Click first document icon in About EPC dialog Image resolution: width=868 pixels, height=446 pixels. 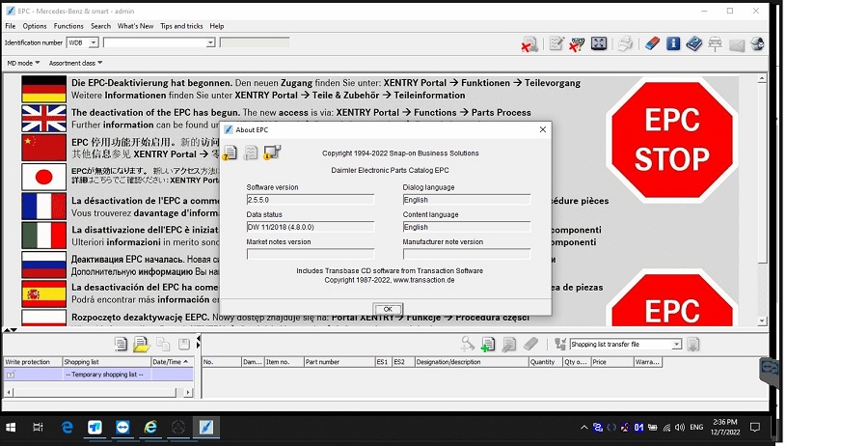click(x=230, y=153)
